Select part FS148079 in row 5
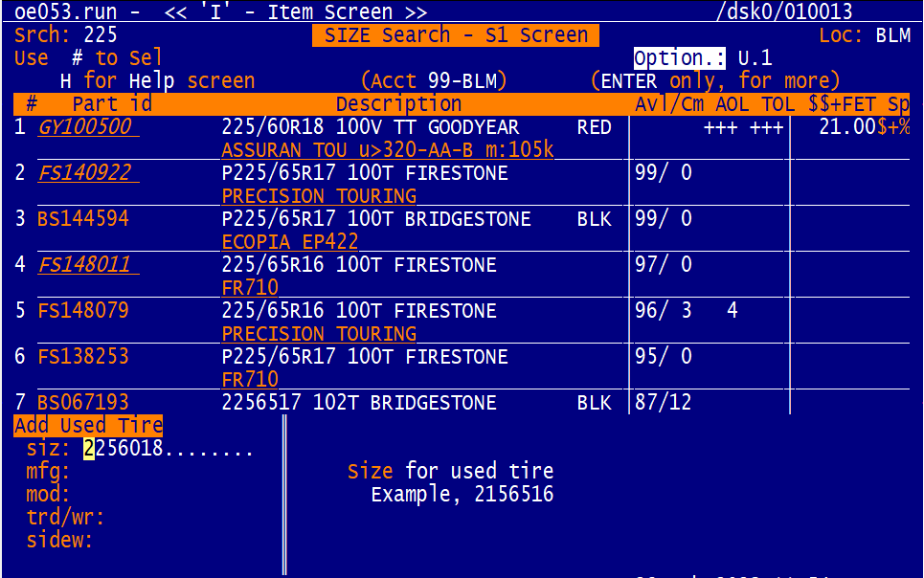Image resolution: width=924 pixels, height=578 pixels. 82,311
